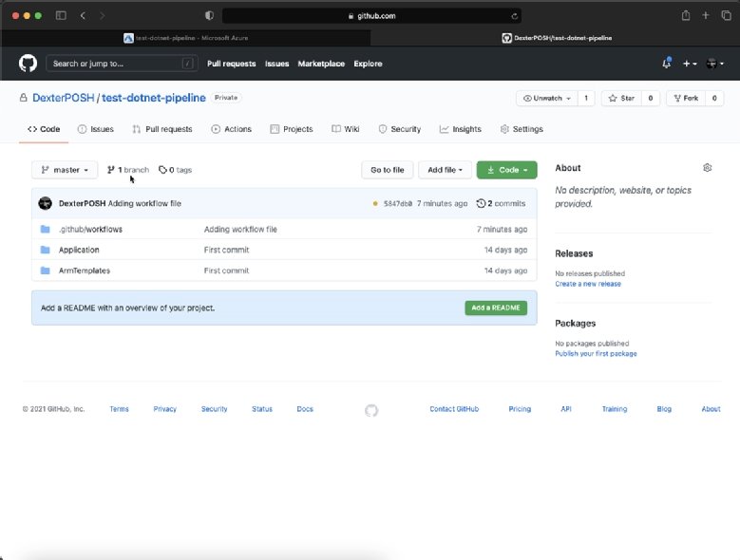Star the test-dotnet-pipeline repository

point(621,98)
